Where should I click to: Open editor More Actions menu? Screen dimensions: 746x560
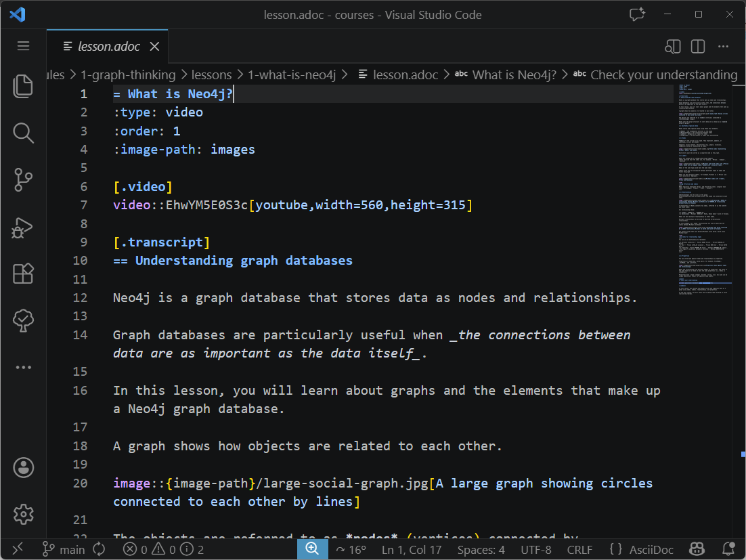click(723, 47)
